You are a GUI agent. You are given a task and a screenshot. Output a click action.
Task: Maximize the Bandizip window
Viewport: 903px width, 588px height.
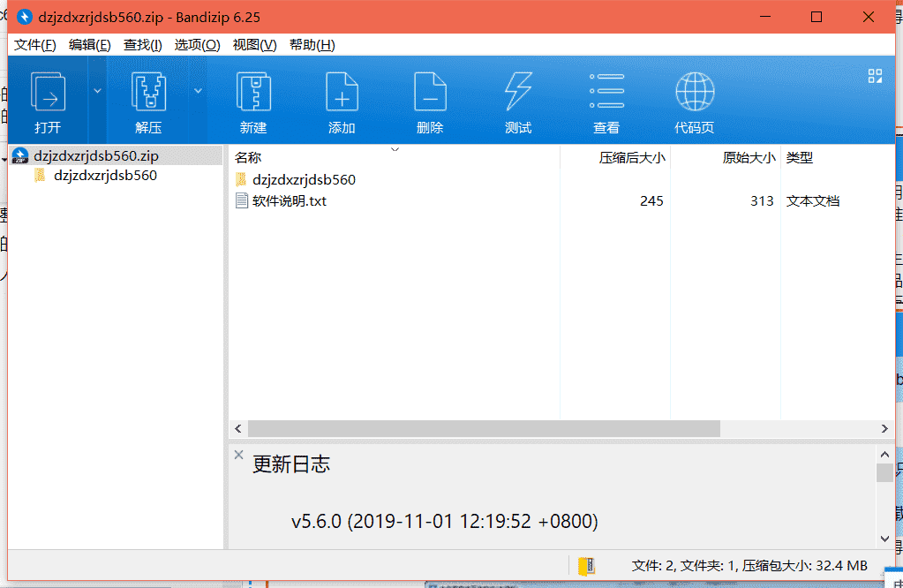(x=816, y=17)
